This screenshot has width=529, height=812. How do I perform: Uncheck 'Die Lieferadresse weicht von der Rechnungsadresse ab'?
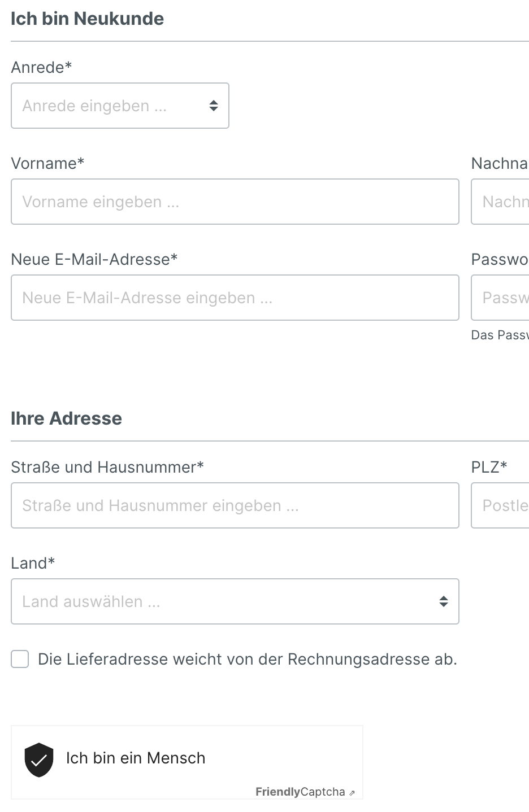(19, 659)
